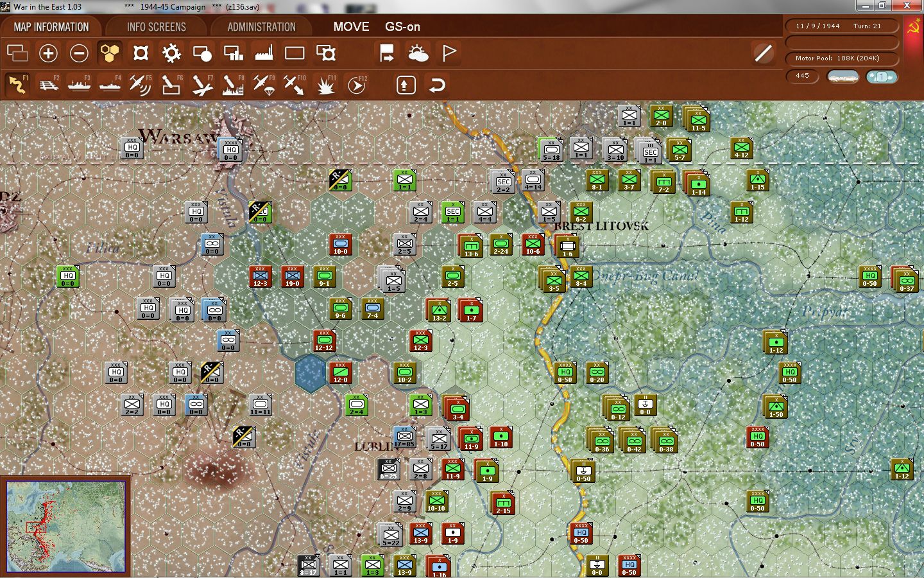Viewport: 924px width, 578px height.
Task: Select F10 air transfer mode icon
Action: (295, 85)
